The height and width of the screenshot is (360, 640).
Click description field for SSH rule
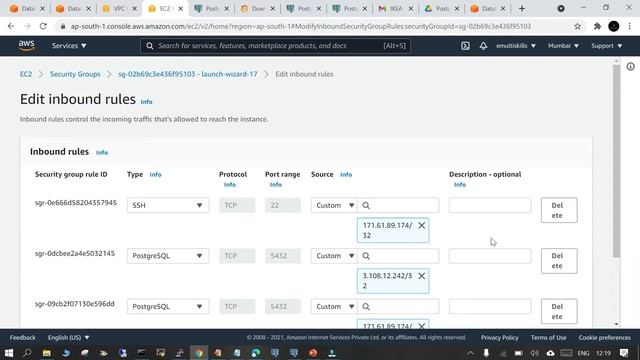tap(490, 205)
